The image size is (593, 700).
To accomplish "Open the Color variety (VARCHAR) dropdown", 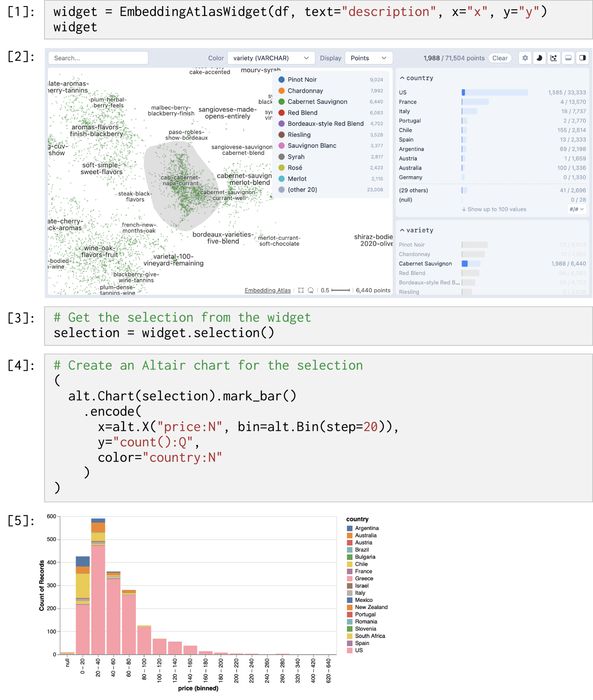I will pyautogui.click(x=271, y=58).
